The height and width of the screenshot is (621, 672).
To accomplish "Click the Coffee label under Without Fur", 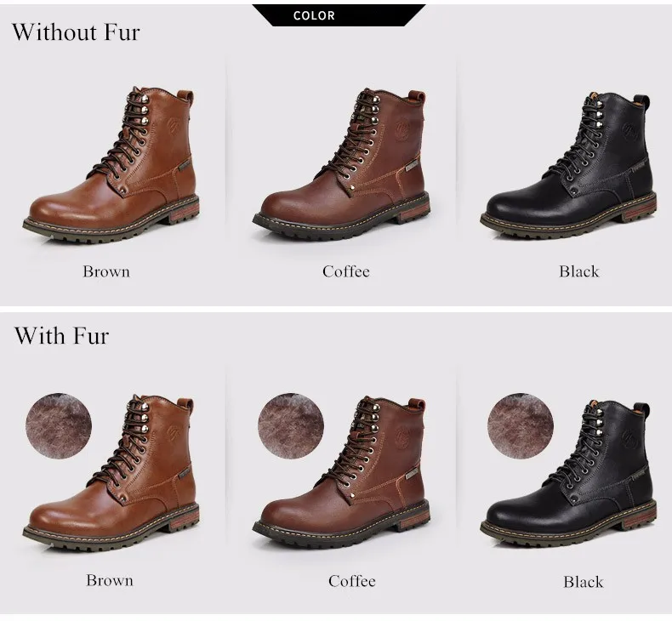I will tap(346, 271).
